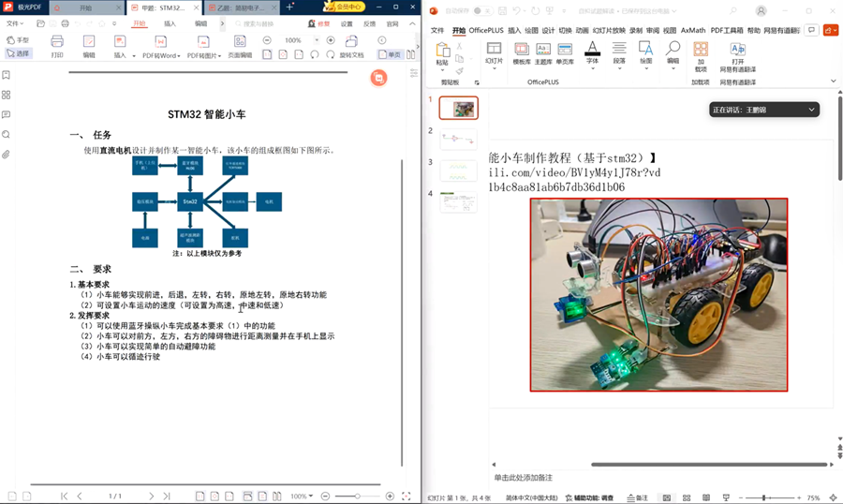Open the Design tab in PowerPoint ribbon
This screenshot has width=843, height=504.
point(548,31)
